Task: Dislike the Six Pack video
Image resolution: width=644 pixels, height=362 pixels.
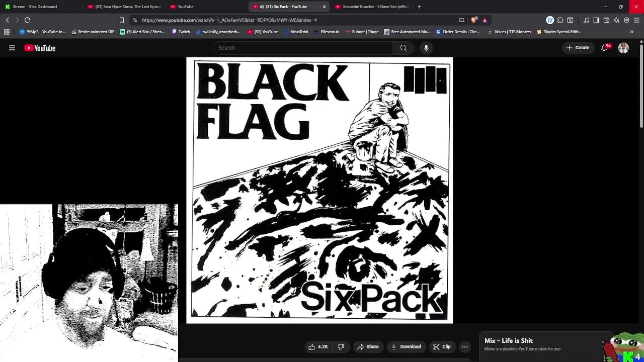Action: coord(341,346)
